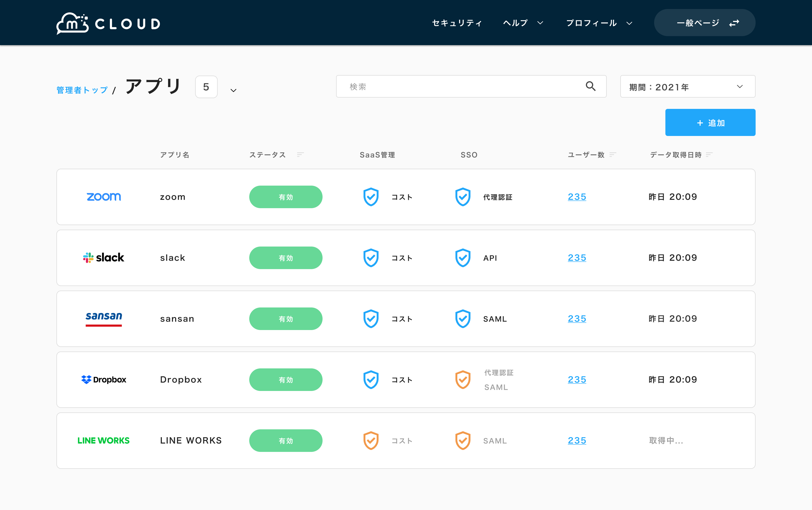Expand the chevron next to count 5
The width and height of the screenshot is (812, 510).
(x=233, y=90)
